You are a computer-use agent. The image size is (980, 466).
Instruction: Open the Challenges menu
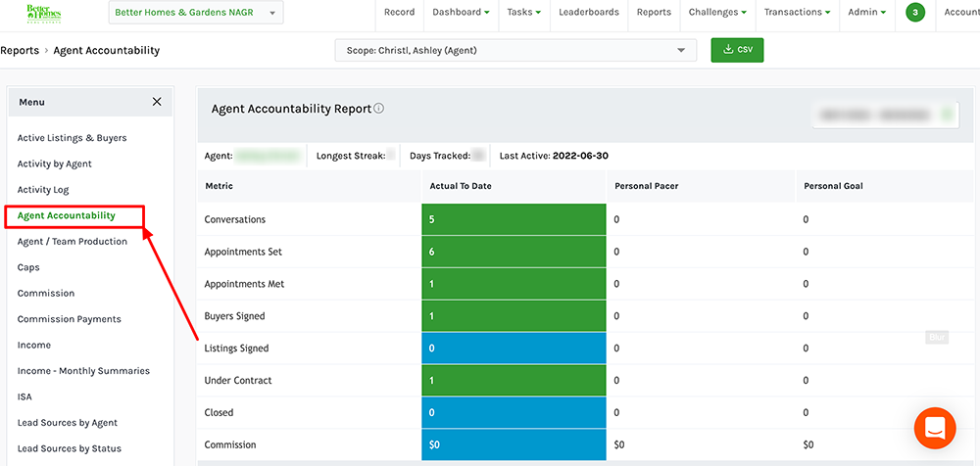coord(717,13)
